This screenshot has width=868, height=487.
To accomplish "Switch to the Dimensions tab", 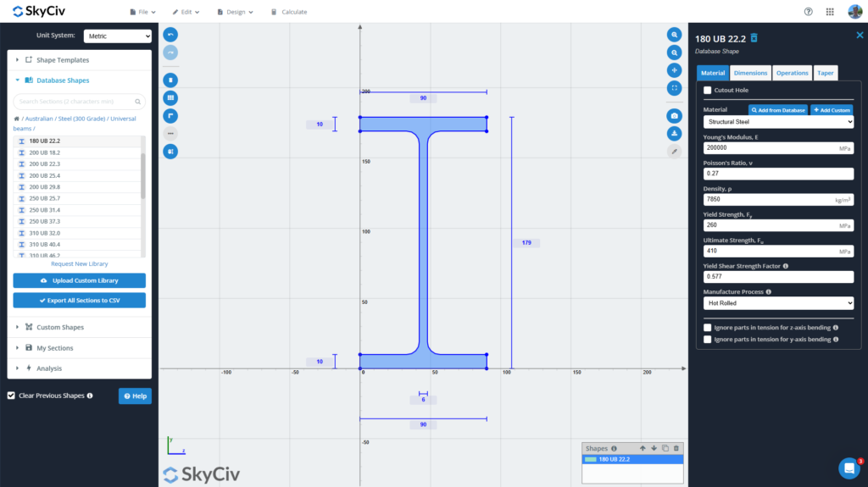I will coord(750,73).
